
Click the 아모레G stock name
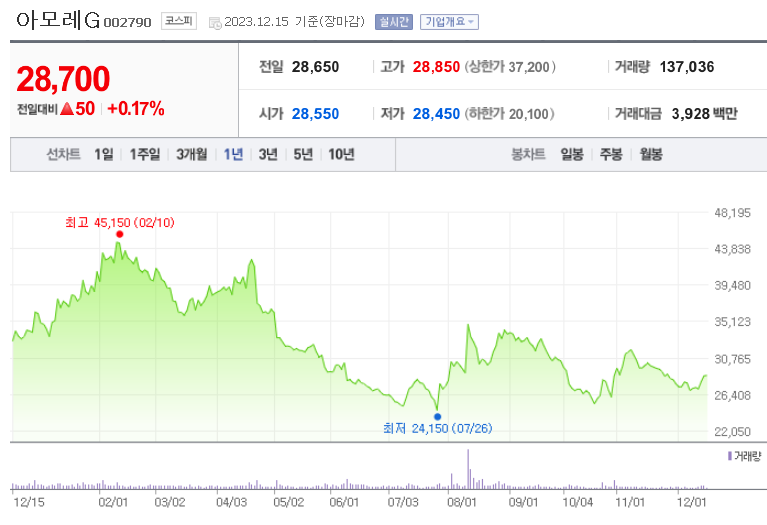[x=58, y=20]
